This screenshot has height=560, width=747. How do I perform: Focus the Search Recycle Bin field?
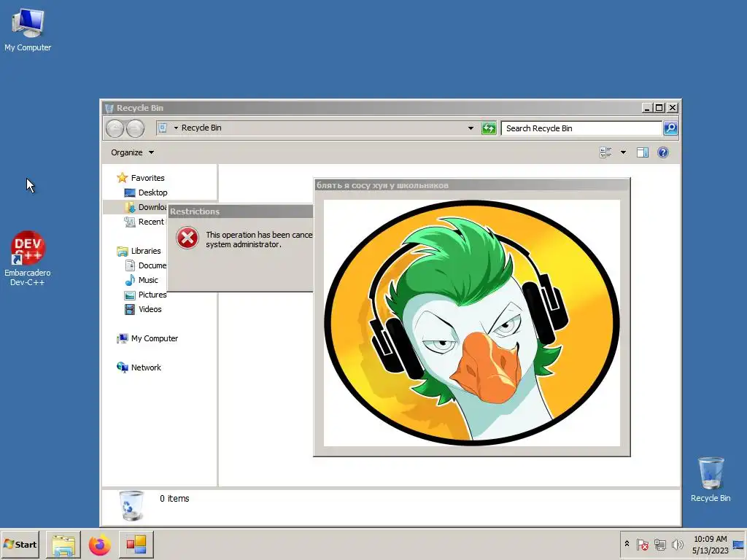click(581, 128)
